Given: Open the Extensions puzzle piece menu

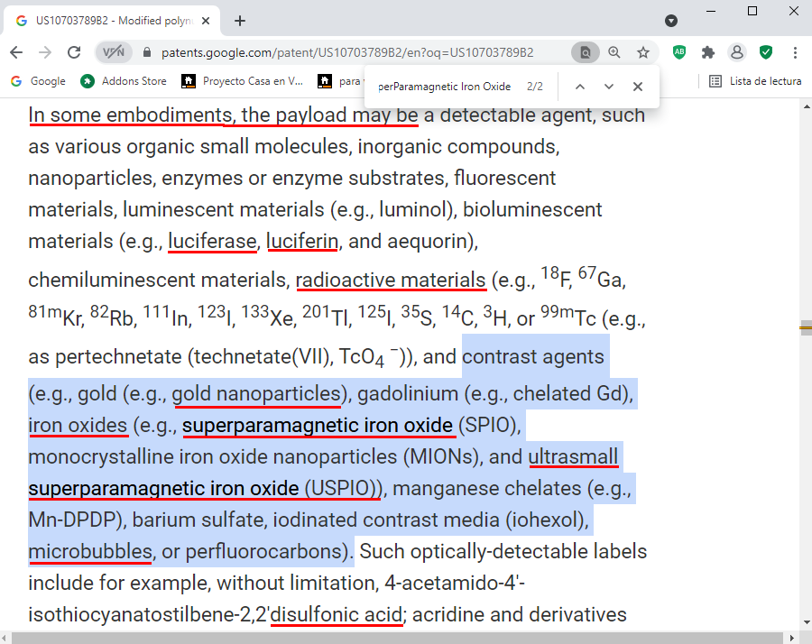Looking at the screenshot, I should pos(708,52).
